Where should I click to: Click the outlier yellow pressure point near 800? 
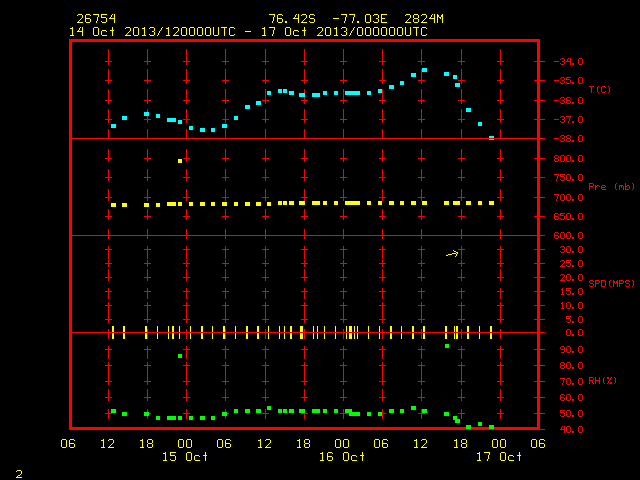pyautogui.click(x=180, y=161)
